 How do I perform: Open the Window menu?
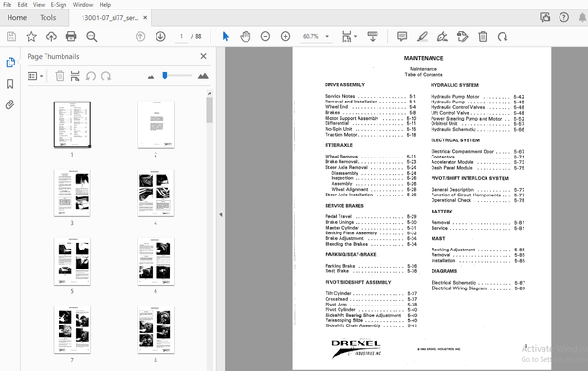pos(83,5)
